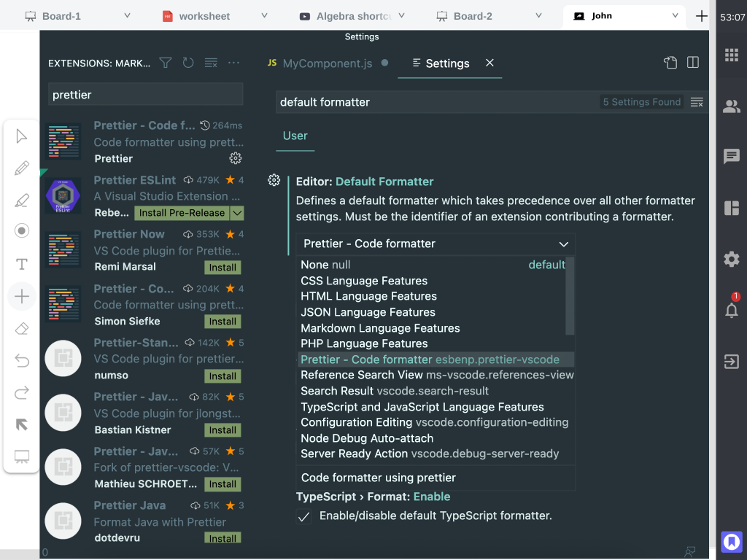Open Install Pre-Release dropdown arrow
The height and width of the screenshot is (560, 747).
coord(237,213)
